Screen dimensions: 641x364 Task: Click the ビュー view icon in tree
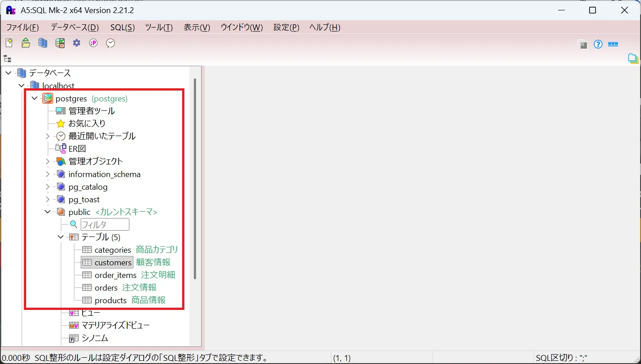click(74, 313)
